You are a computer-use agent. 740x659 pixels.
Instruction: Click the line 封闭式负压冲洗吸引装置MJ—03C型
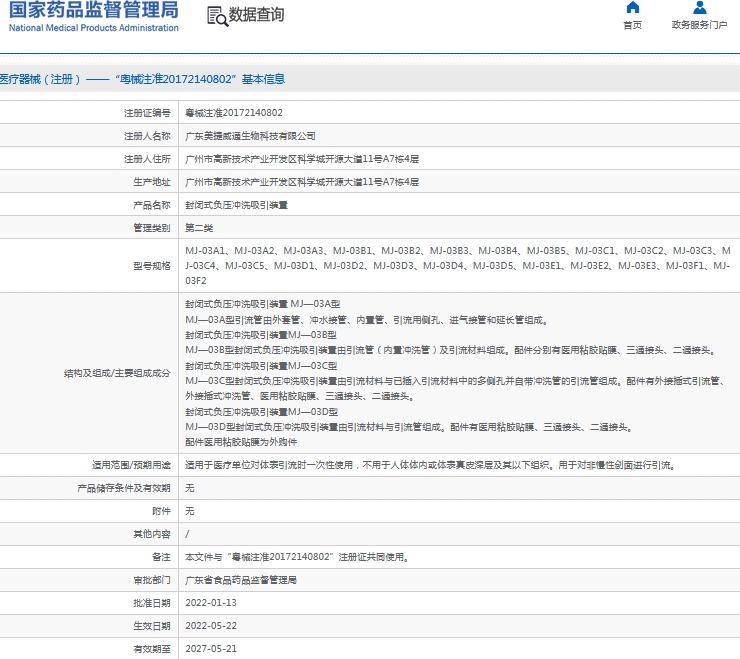click(261, 366)
